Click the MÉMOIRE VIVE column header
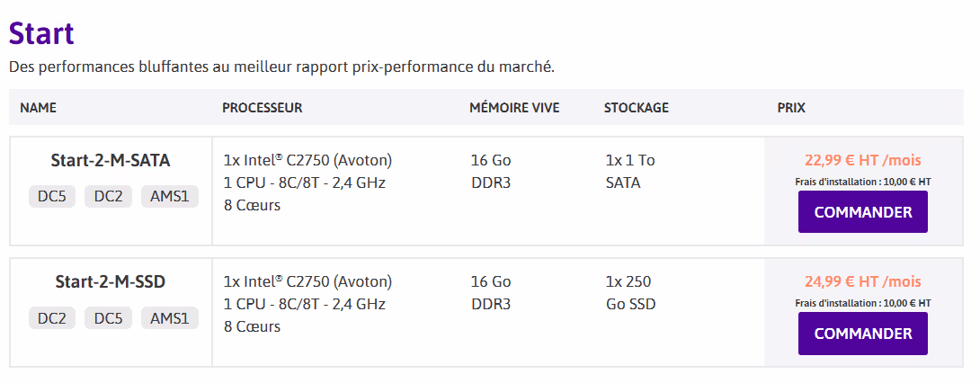This screenshot has width=980, height=383. (514, 108)
